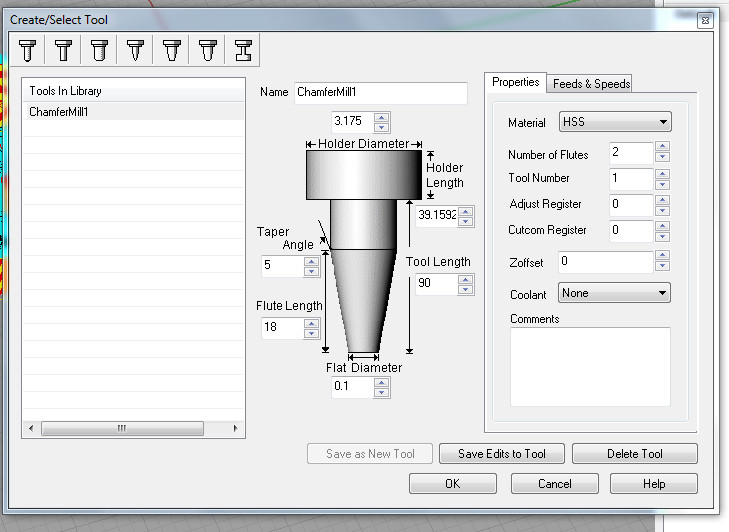Select the I-shaped last tool icon
The height and width of the screenshot is (532, 729).
click(x=243, y=50)
